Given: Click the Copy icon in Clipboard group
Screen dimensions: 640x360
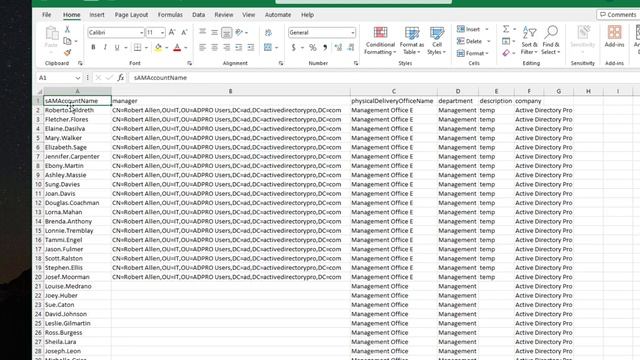Looking at the screenshot, I should click(67, 41).
